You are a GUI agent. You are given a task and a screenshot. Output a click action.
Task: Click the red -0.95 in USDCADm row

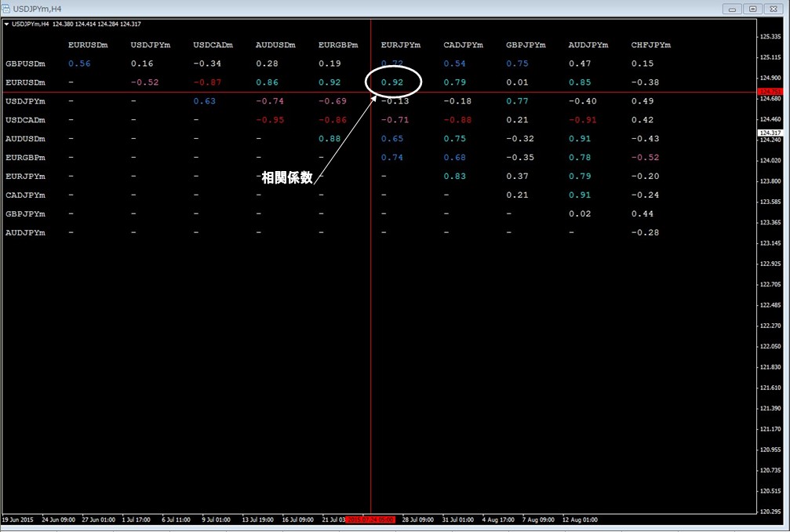click(270, 120)
